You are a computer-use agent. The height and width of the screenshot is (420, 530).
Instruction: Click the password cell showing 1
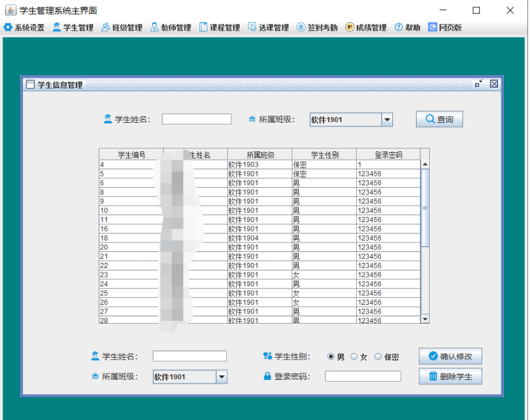click(389, 164)
